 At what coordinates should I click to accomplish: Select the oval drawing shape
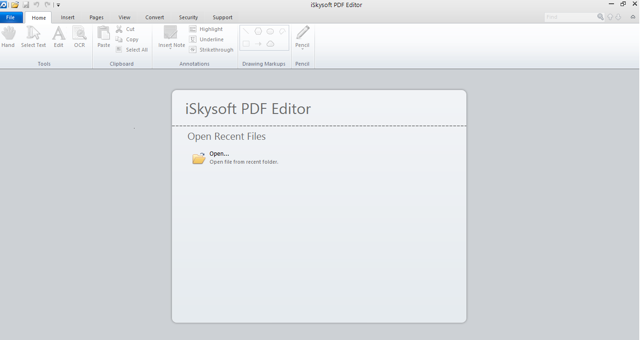[270, 31]
